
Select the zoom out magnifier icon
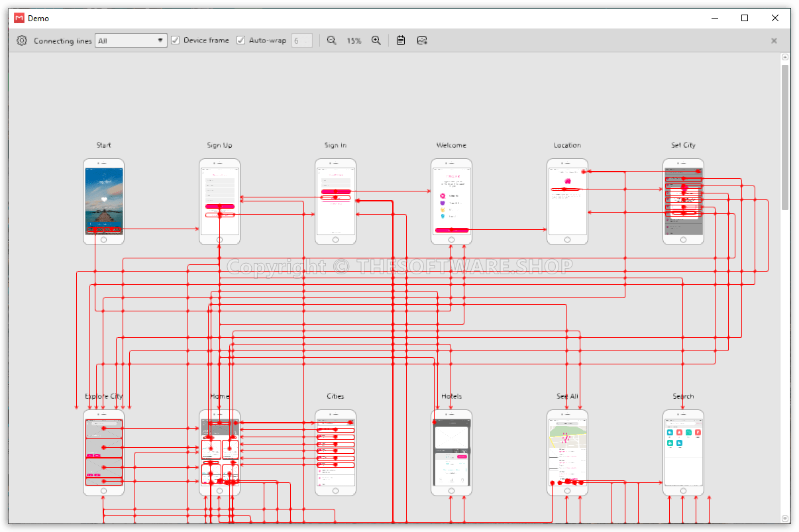pyautogui.click(x=331, y=40)
